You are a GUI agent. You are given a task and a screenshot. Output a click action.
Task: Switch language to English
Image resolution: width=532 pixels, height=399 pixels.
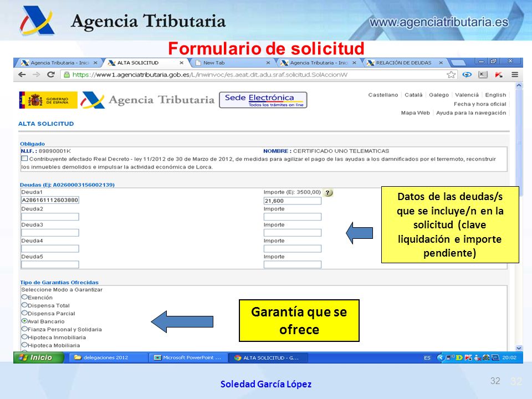[495, 95]
